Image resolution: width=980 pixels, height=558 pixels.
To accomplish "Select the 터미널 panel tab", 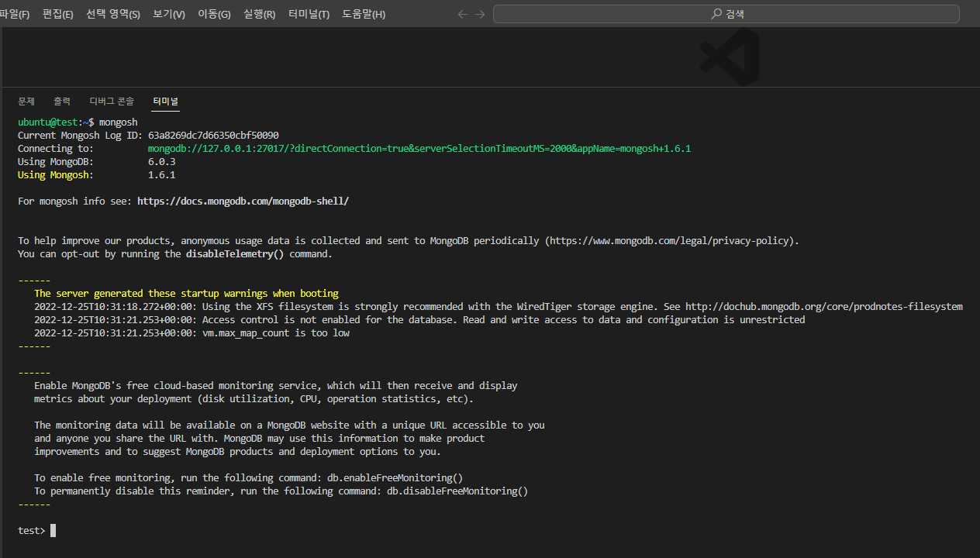I will 165,102.
